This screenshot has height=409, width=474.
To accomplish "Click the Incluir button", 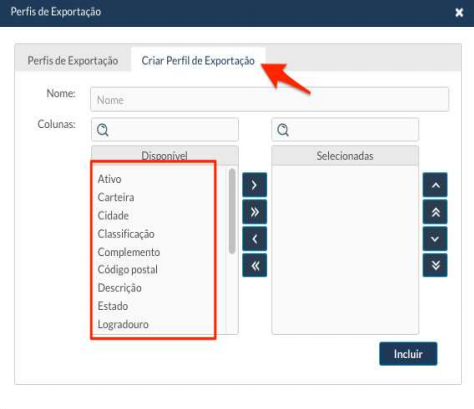I will pos(408,354).
